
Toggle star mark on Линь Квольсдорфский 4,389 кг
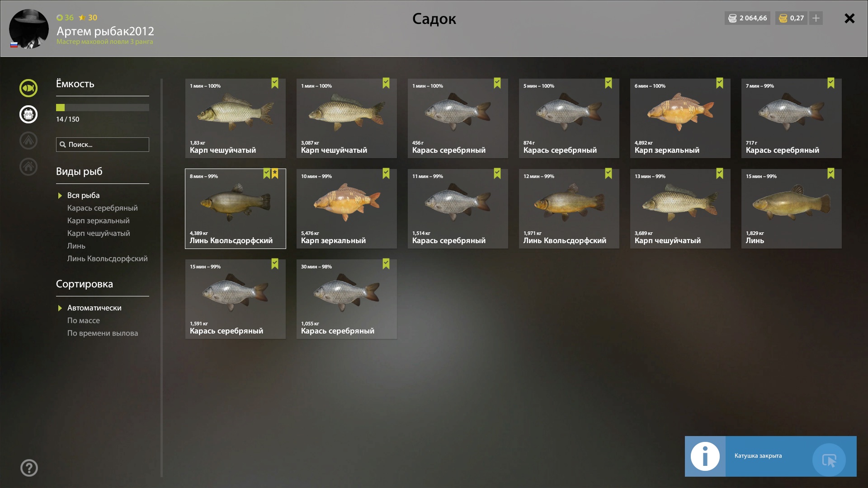pos(275,174)
